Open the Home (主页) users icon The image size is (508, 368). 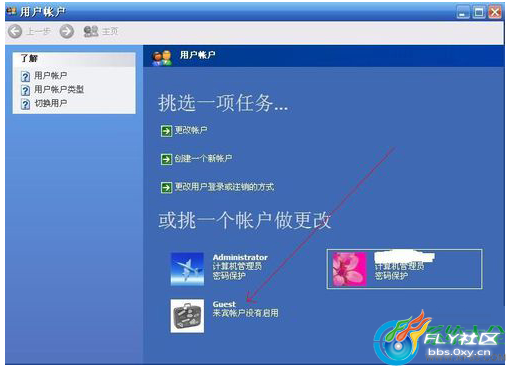[x=91, y=31]
